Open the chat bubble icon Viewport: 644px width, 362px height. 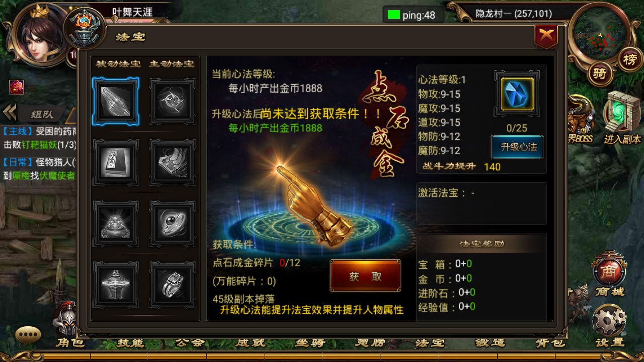point(28,335)
